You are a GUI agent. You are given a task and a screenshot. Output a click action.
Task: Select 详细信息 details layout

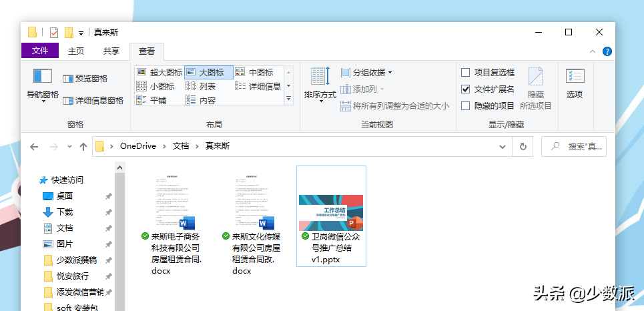[x=258, y=86]
